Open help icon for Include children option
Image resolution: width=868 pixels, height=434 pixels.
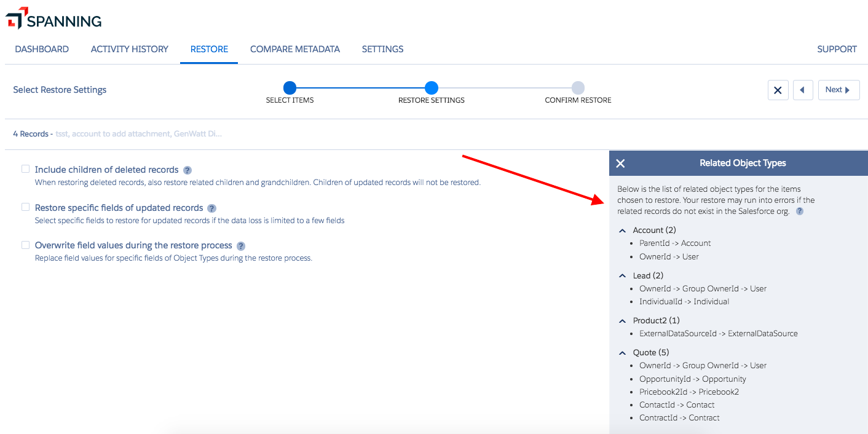[x=187, y=170]
